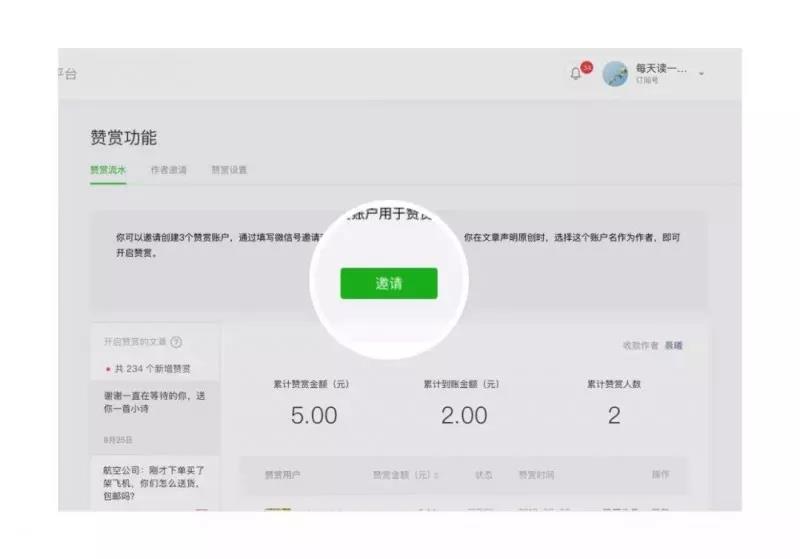Click the 操作 column header
Image resolution: width=800 pixels, height=559 pixels.
coord(660,475)
